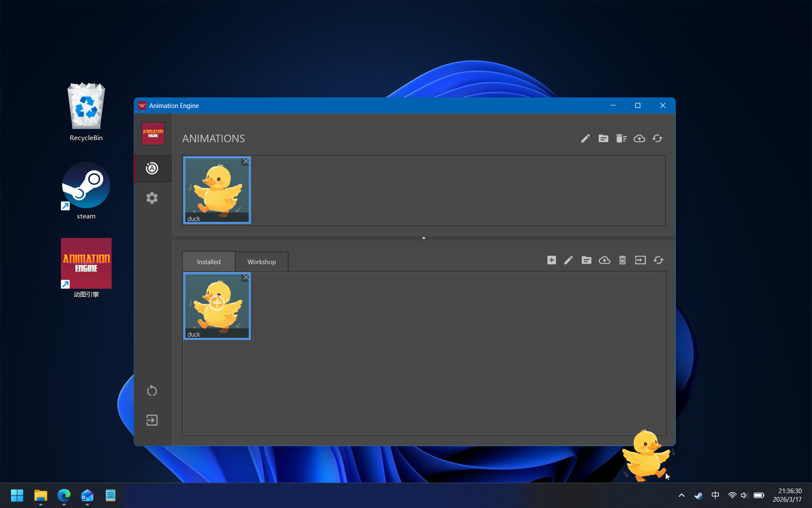The height and width of the screenshot is (508, 812).
Task: Open the 动图引擎 shortcut on the desktop
Action: pyautogui.click(x=86, y=263)
